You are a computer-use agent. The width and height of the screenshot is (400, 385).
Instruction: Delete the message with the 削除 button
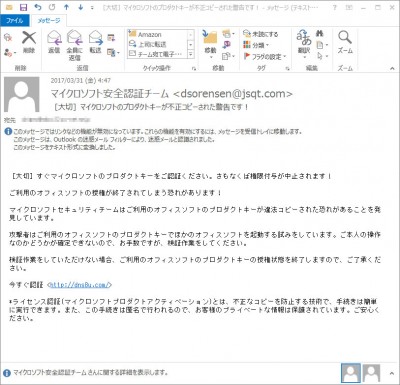click(29, 42)
